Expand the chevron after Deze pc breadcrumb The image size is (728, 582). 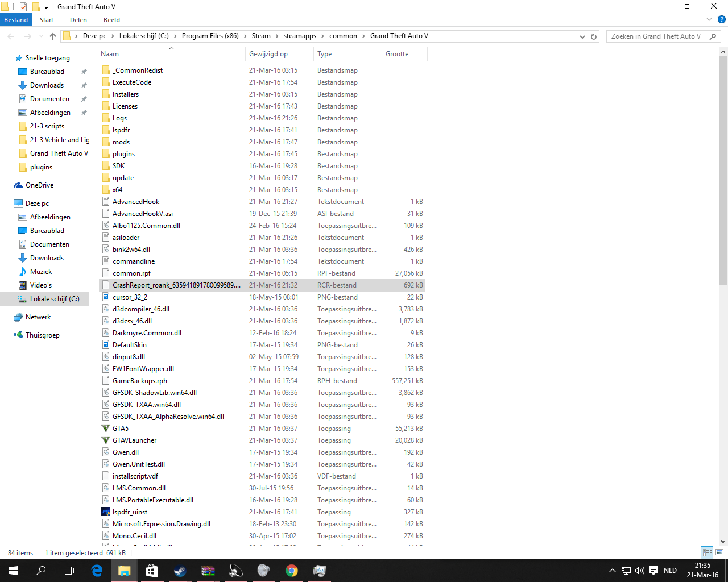(113, 36)
